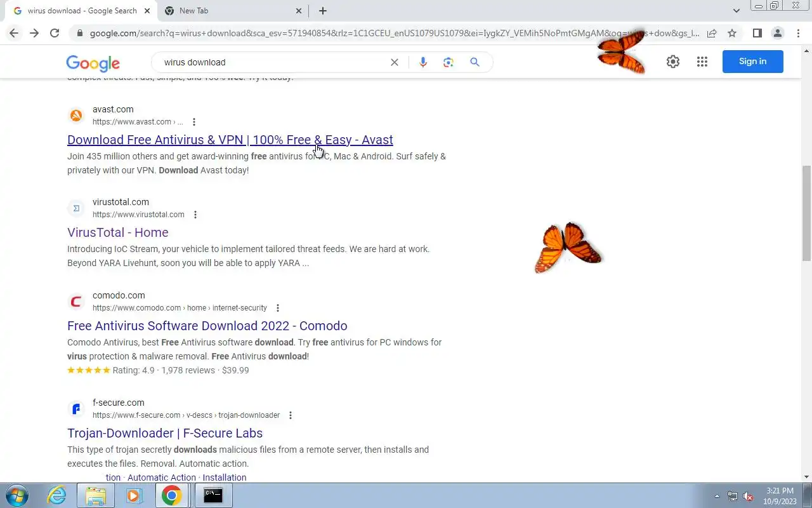Viewport: 812px width, 508px height.
Task: Click the Avast favicon
Action: click(x=76, y=116)
